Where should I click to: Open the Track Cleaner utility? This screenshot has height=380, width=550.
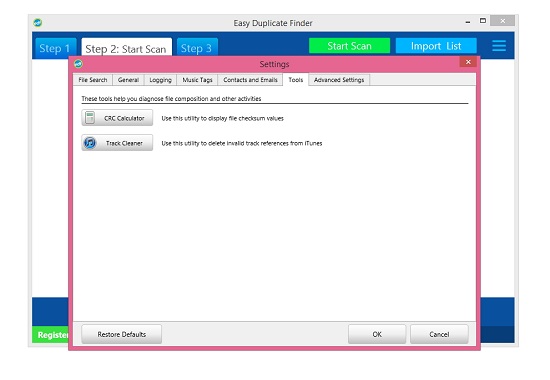point(117,143)
